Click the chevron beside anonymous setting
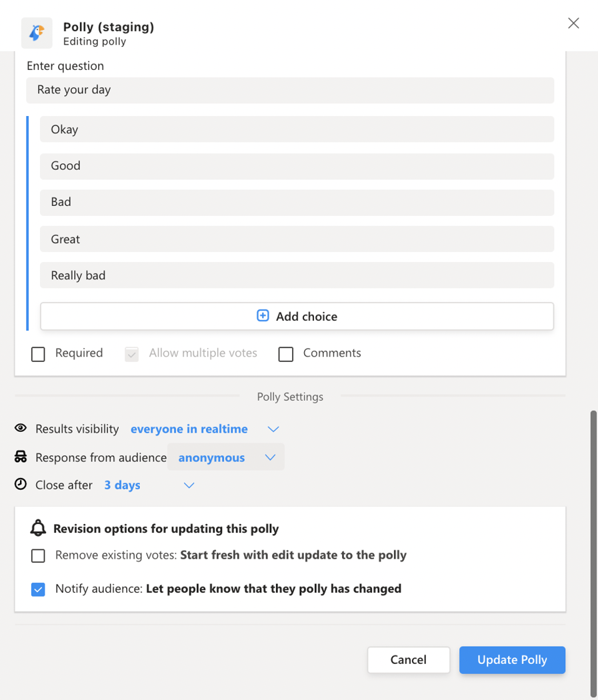The width and height of the screenshot is (598, 700). point(271,457)
